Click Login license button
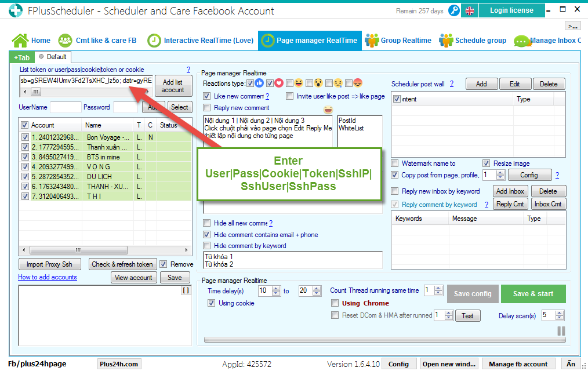Image resolution: width=588 pixels, height=371 pixels. point(512,10)
